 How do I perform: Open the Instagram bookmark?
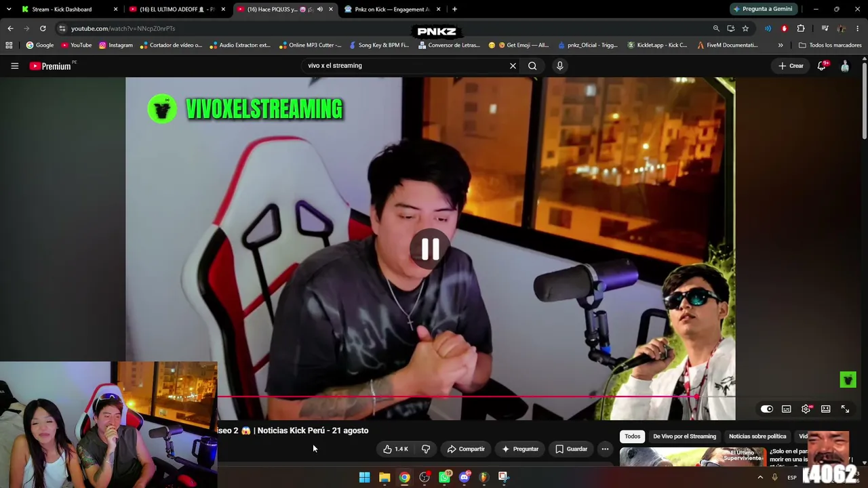point(116,45)
